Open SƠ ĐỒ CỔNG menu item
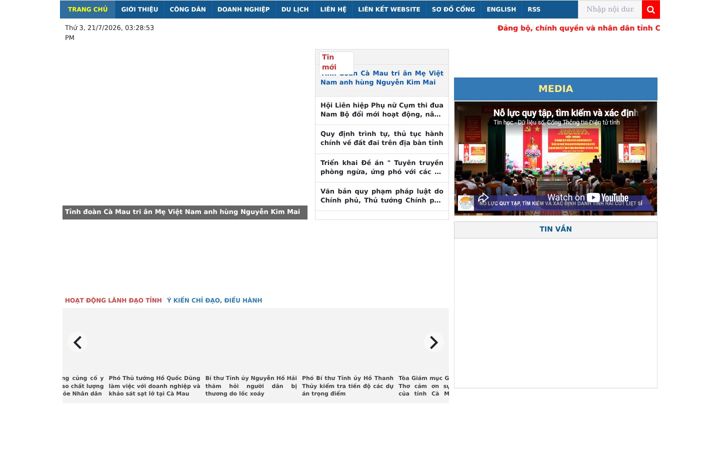This screenshot has width=720, height=450. click(453, 9)
